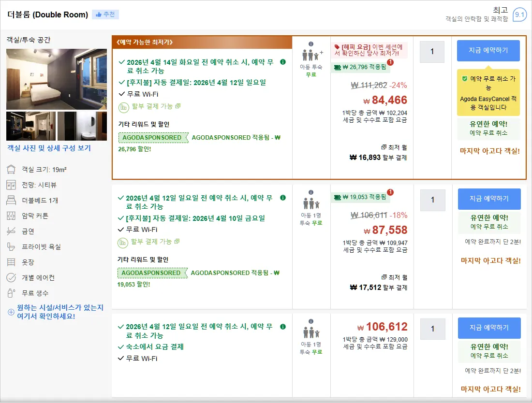Open the 객실 사진 및 상세 구성 보기 link
Viewport: 532px width, 403px height.
tap(49, 148)
